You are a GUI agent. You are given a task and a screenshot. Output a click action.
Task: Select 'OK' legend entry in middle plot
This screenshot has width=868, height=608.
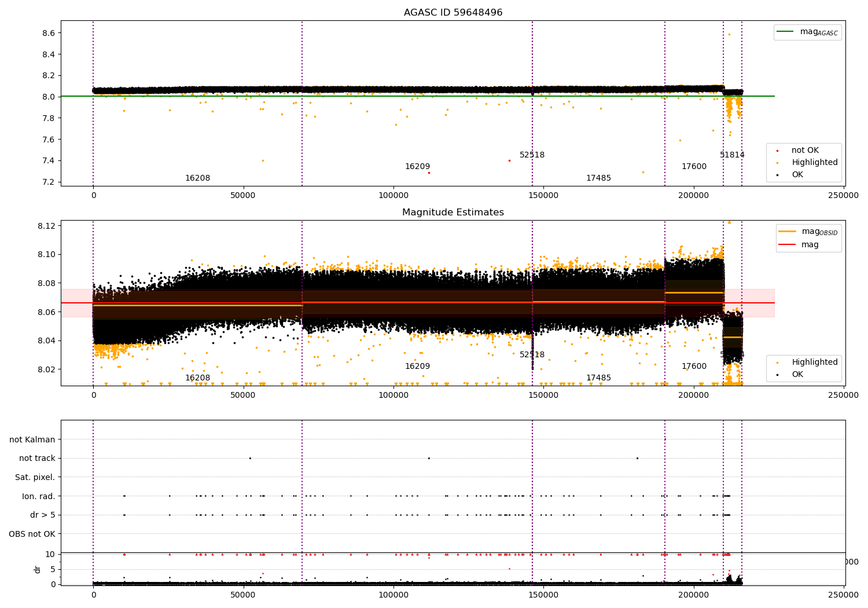[797, 374]
